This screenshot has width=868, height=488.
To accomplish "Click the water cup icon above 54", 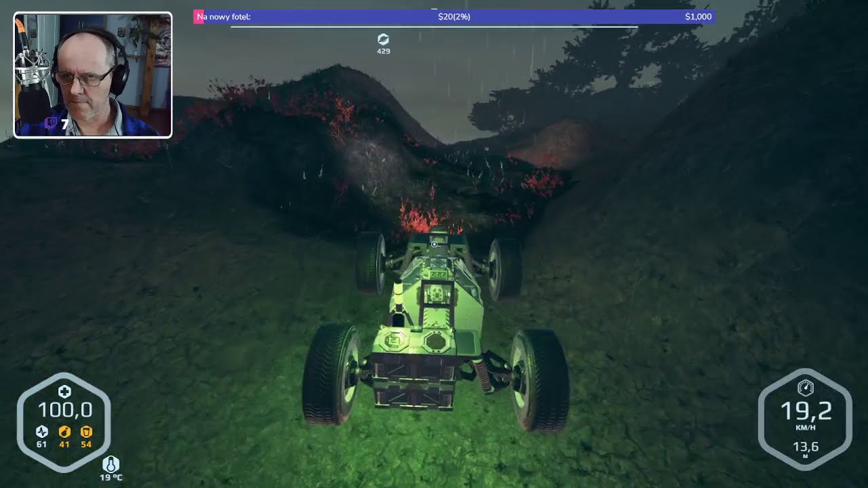I will [x=86, y=432].
